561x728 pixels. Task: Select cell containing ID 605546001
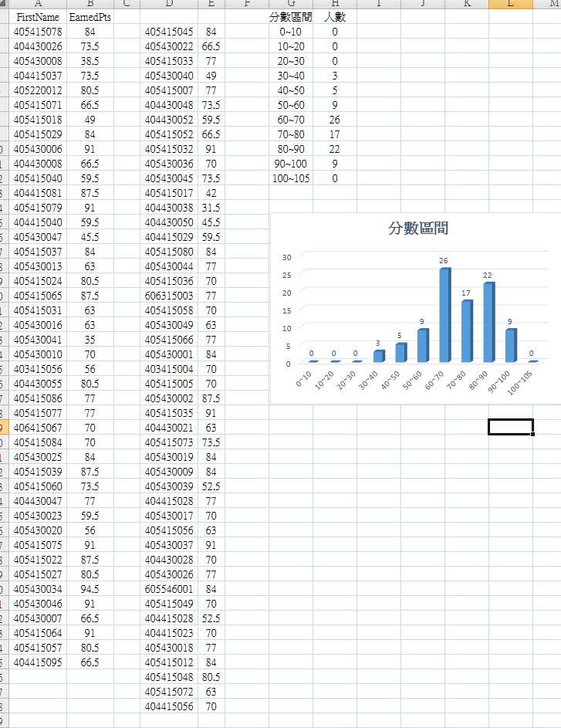[x=169, y=589]
